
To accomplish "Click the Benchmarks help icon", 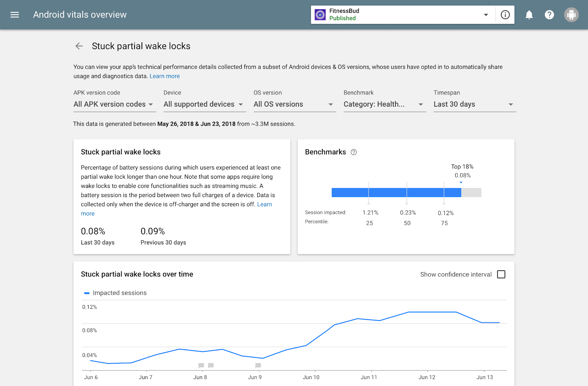I will point(354,152).
